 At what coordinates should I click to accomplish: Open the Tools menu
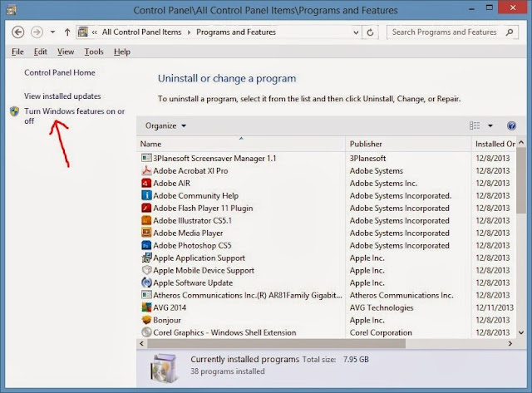[94, 52]
